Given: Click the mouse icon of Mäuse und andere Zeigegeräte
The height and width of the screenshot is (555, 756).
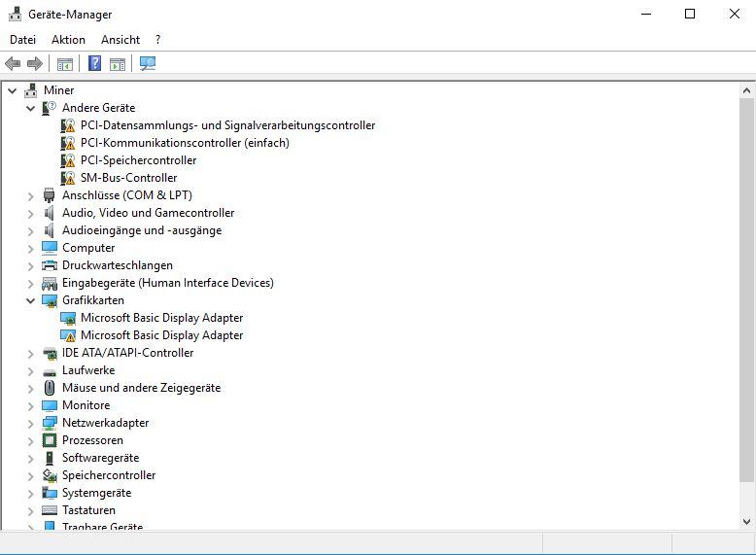Looking at the screenshot, I should tap(50, 388).
